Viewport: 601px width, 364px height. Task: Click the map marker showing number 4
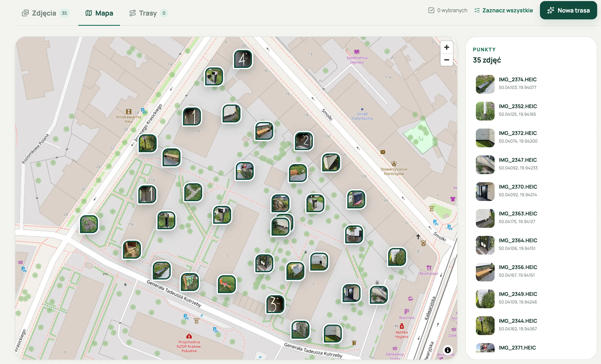pyautogui.click(x=243, y=59)
